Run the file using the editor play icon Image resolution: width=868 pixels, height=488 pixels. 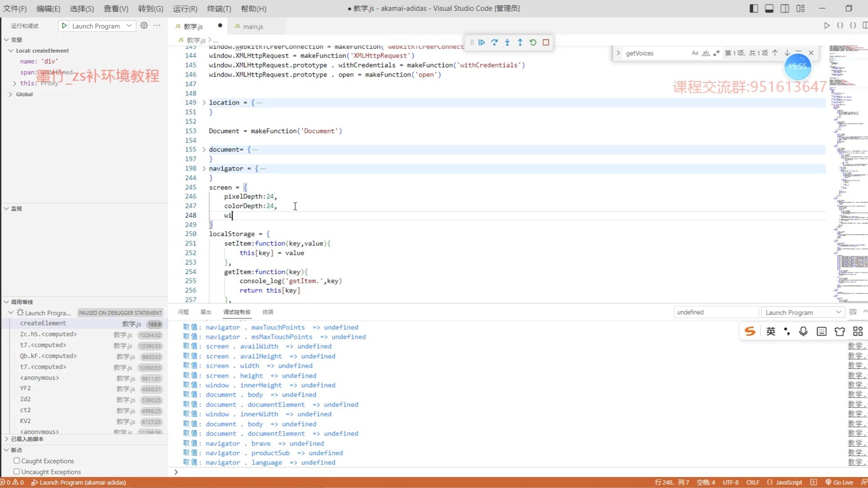click(827, 26)
